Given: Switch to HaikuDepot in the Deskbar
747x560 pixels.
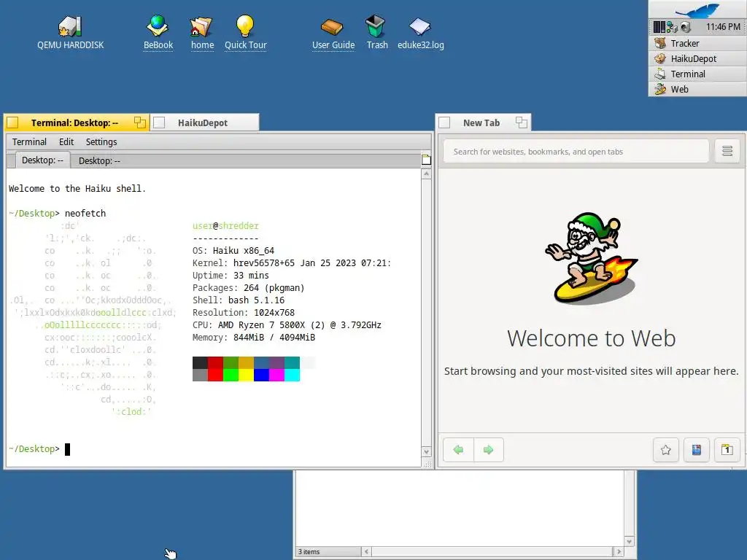Looking at the screenshot, I should (697, 58).
